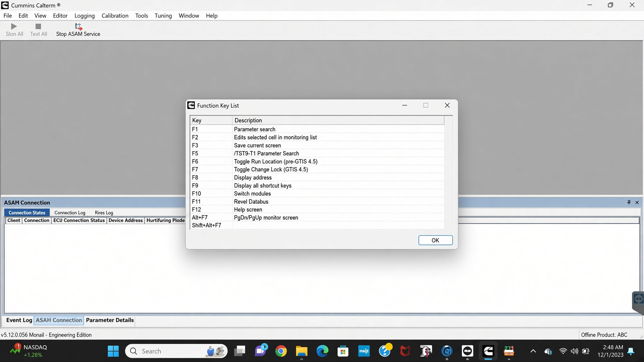Click the ECU Connection Status column header

[79, 221]
